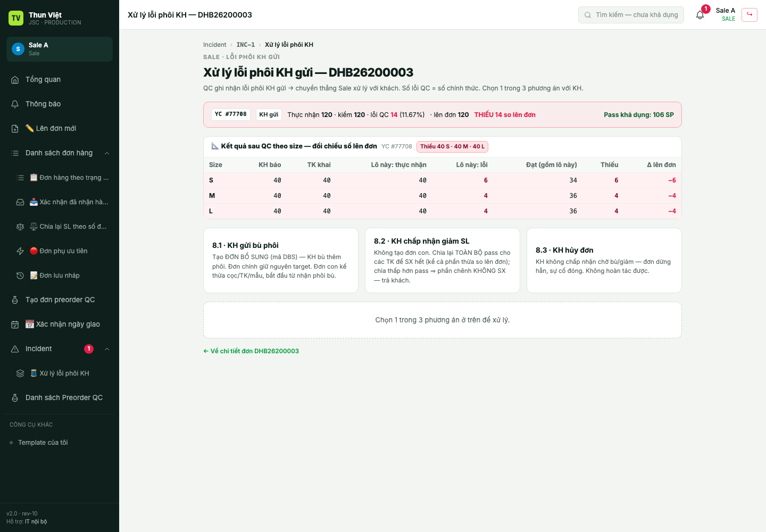The height and width of the screenshot is (532, 766).
Task: Click the search field Tìm kiếm
Action: [x=631, y=15]
